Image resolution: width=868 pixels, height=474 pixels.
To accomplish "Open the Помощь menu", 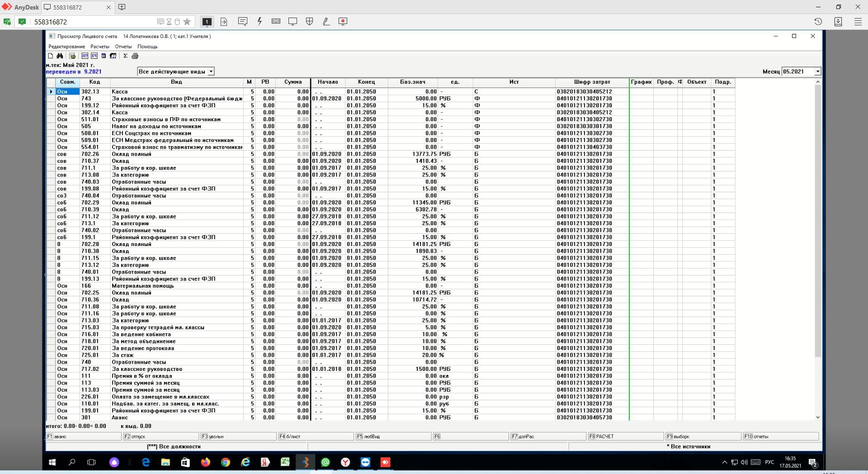I will [147, 47].
